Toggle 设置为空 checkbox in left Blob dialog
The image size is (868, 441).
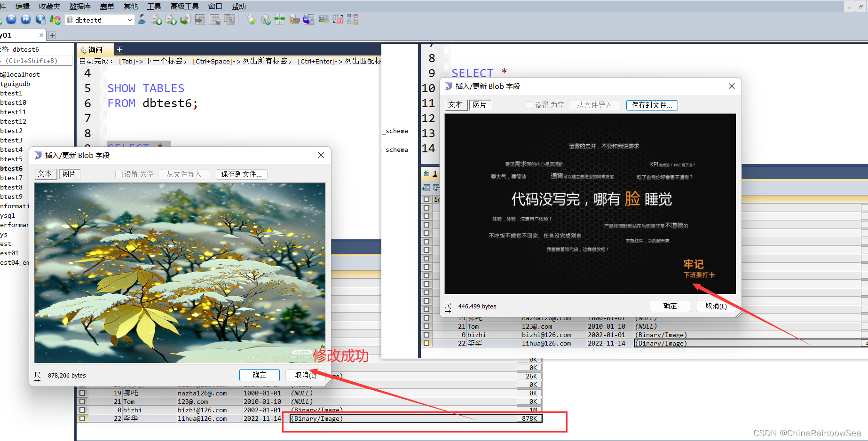[119, 174]
